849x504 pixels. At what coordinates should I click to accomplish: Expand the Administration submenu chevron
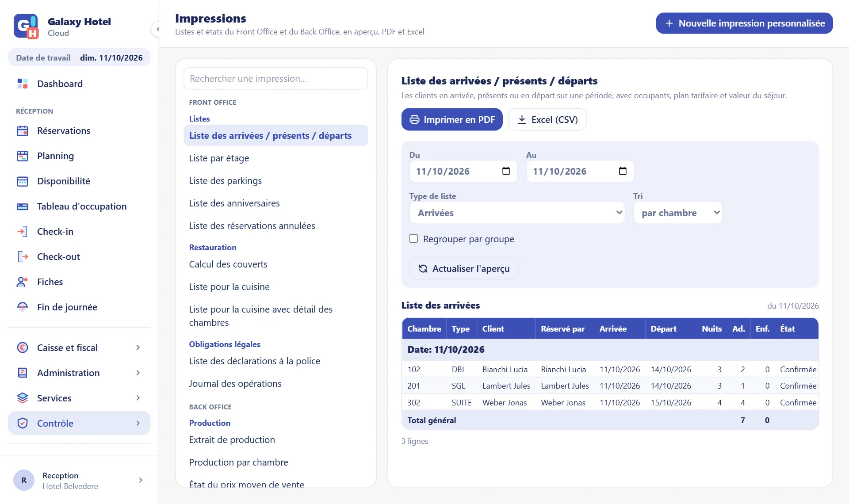click(138, 373)
